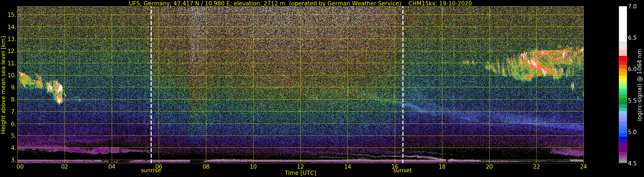The image size is (644, 177).
Task: Click the '5.5' colorbar value
Action: pos(632,101)
